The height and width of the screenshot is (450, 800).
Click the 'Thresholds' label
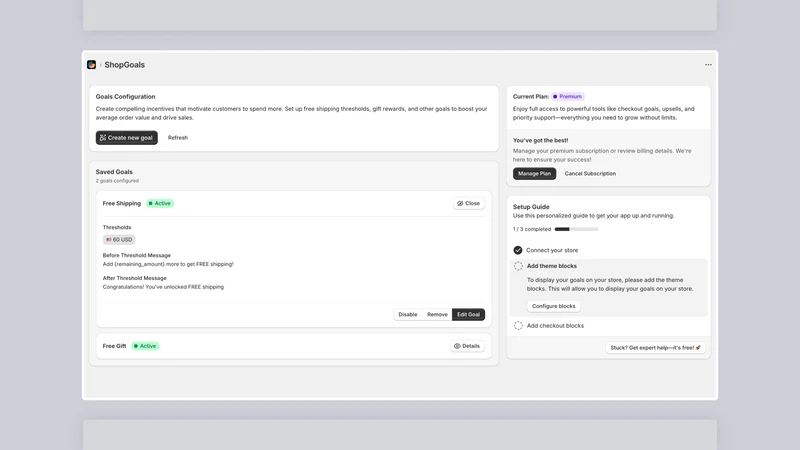[x=117, y=227]
